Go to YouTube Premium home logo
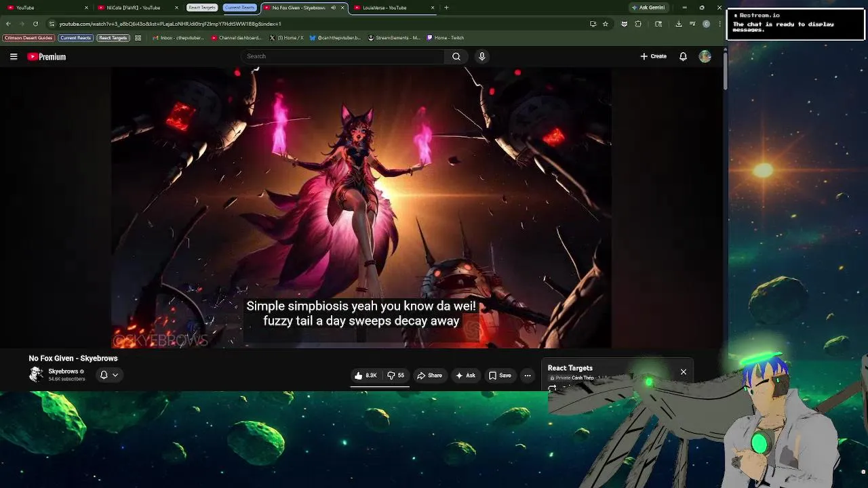 pos(47,57)
